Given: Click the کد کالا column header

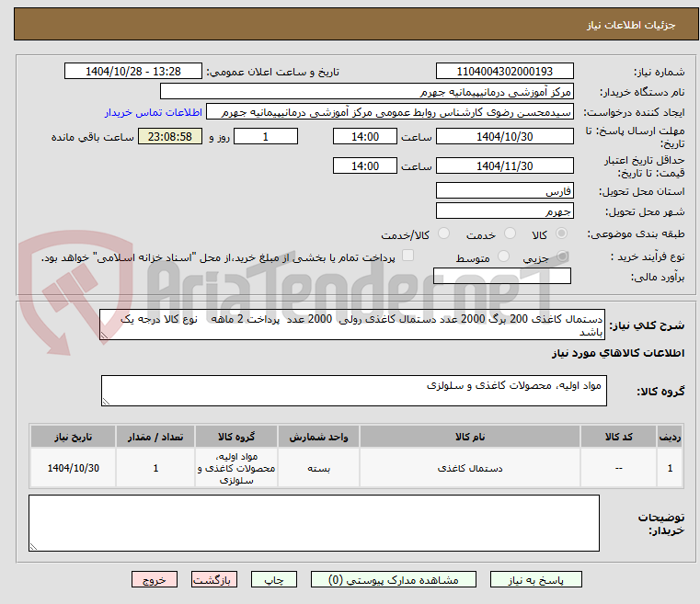Looking at the screenshot, I should point(618,437).
